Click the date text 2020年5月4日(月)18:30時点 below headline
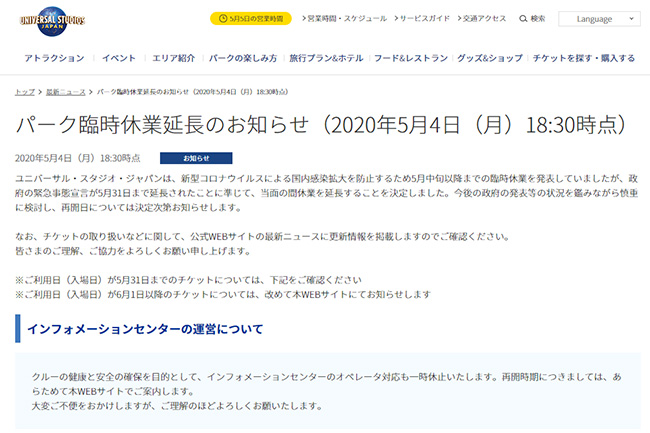 click(78, 158)
